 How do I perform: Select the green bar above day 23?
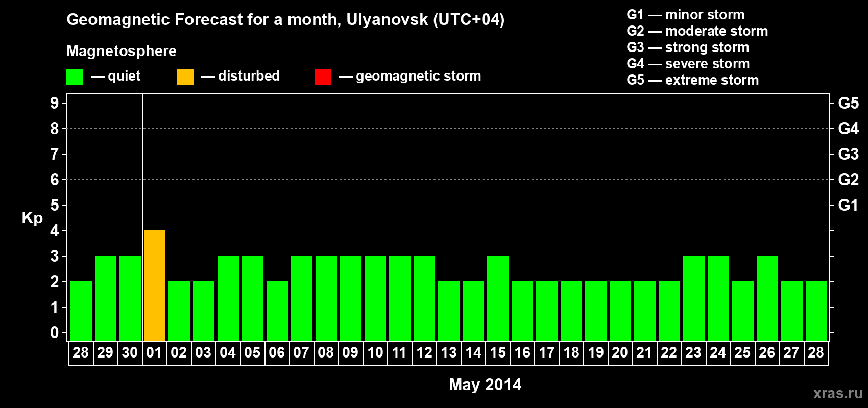tap(694, 298)
